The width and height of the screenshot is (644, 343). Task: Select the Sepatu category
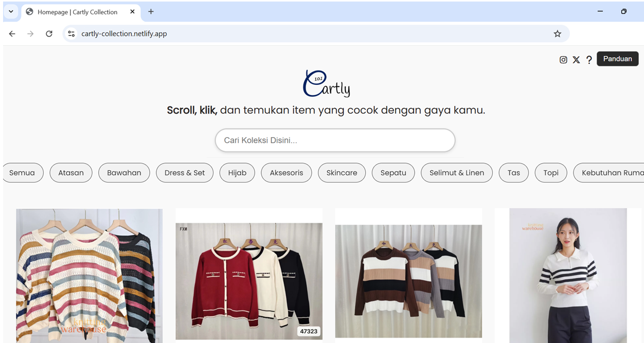click(393, 172)
